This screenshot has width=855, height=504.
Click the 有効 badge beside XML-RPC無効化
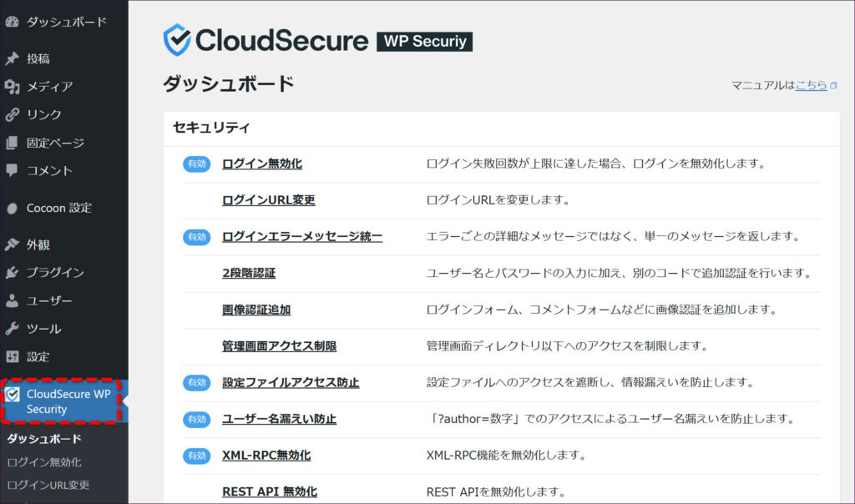tap(196, 456)
